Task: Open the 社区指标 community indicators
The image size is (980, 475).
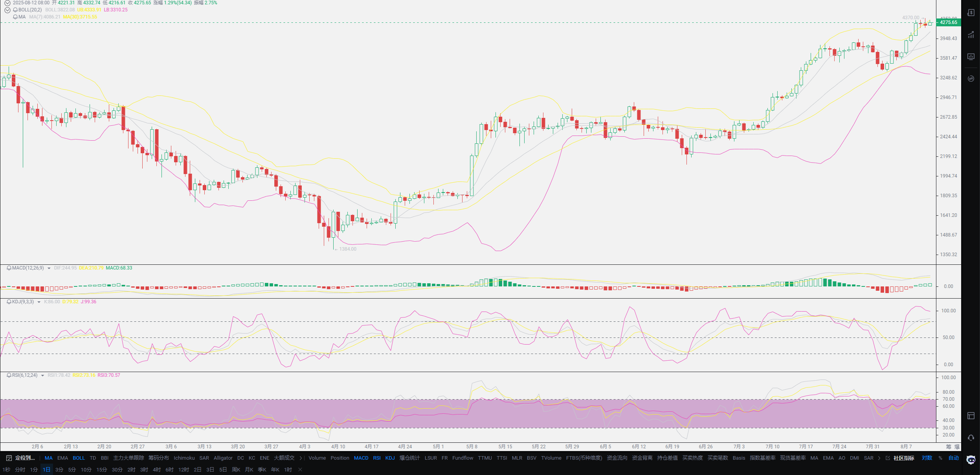Action: click(x=904, y=458)
